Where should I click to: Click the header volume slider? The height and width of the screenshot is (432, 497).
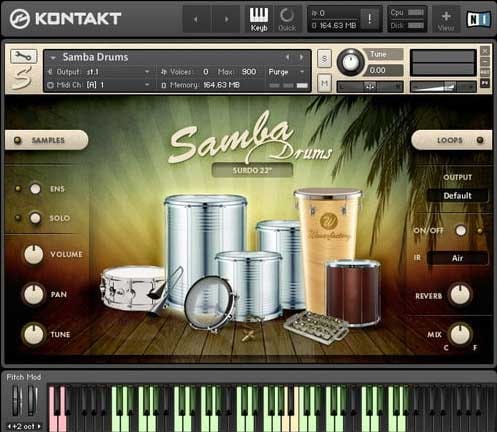click(443, 87)
